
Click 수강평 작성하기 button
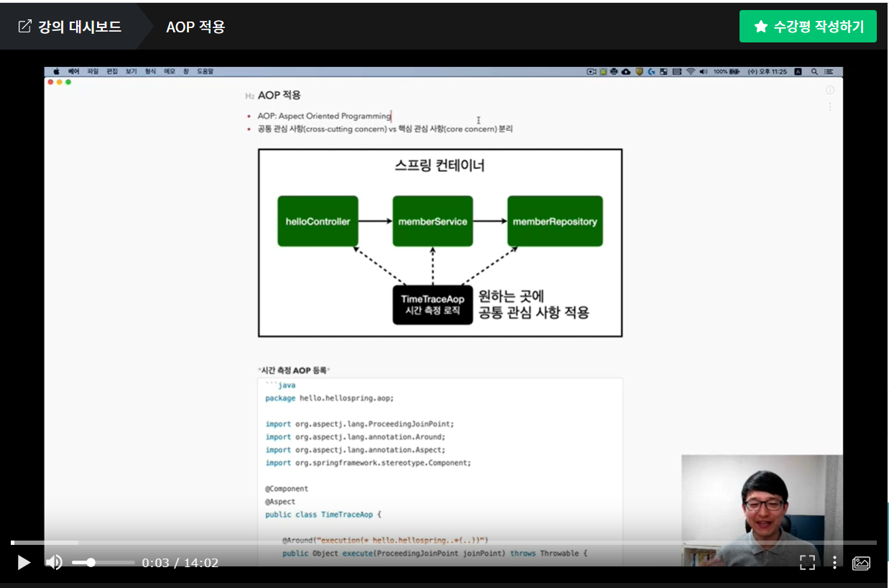[x=808, y=27]
